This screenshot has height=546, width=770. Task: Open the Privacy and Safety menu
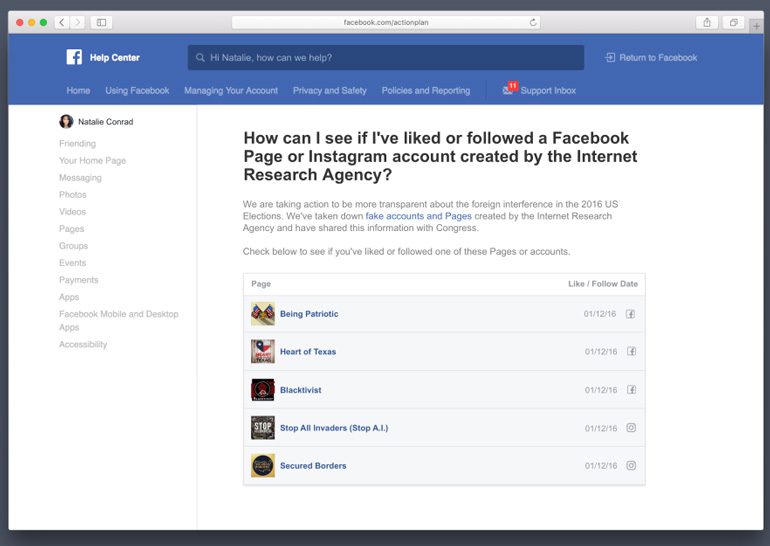[x=330, y=90]
